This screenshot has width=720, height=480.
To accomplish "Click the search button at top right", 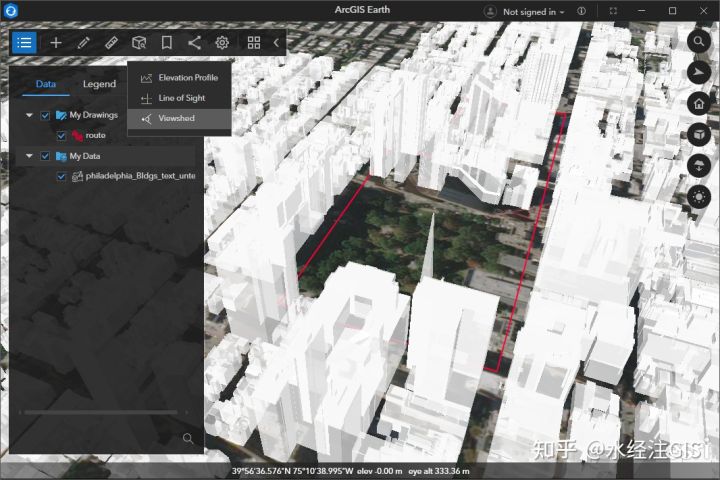I will coord(699,41).
